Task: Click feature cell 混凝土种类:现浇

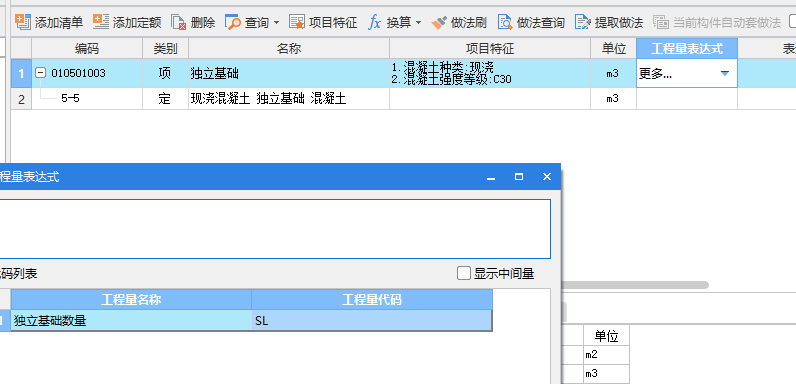Action: point(490,74)
